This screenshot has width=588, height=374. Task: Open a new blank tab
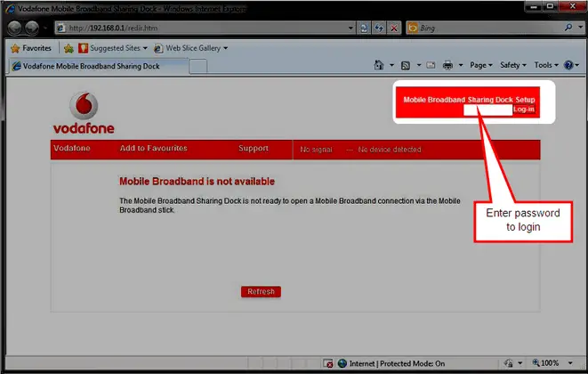[198, 67]
